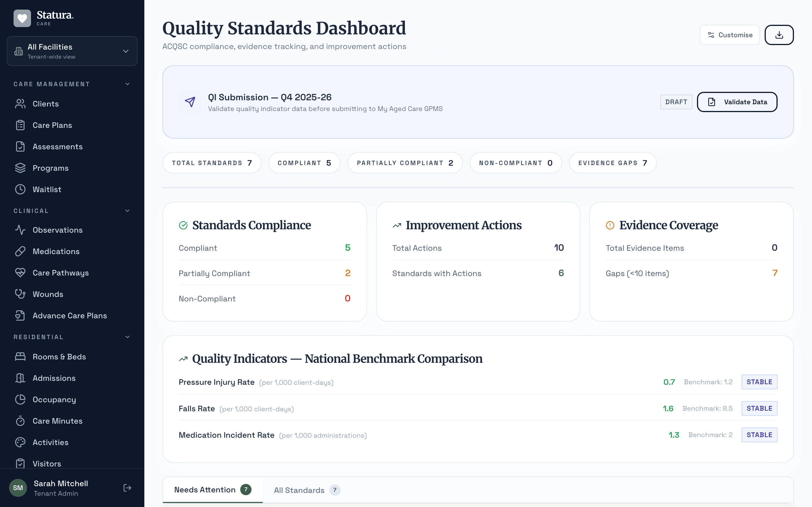Click the Rooms & Beds bed icon
Image resolution: width=812 pixels, height=507 pixels.
tap(20, 356)
